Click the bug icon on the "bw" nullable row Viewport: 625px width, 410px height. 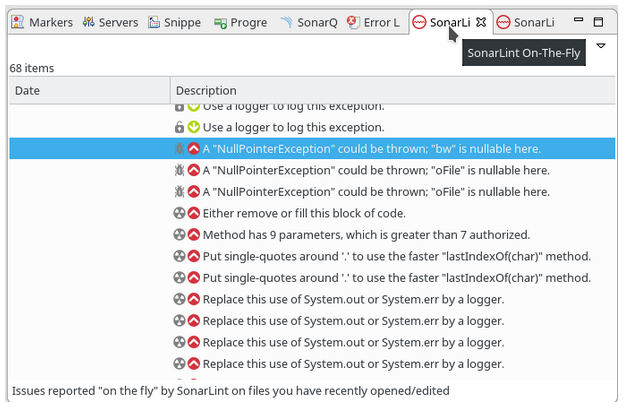pyautogui.click(x=179, y=149)
